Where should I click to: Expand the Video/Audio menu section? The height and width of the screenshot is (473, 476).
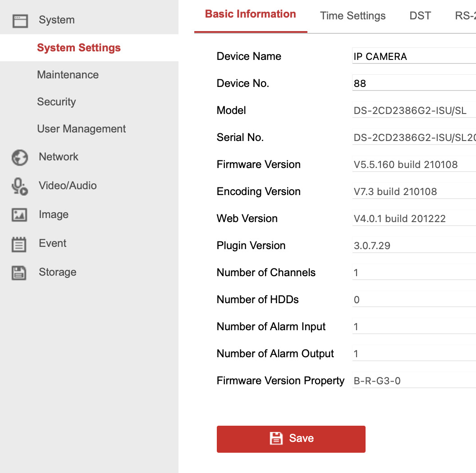pyautogui.click(x=68, y=186)
